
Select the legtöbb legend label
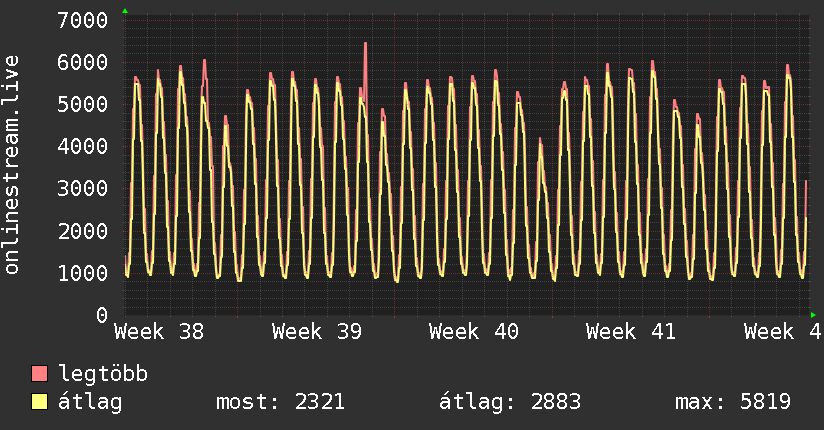104,374
